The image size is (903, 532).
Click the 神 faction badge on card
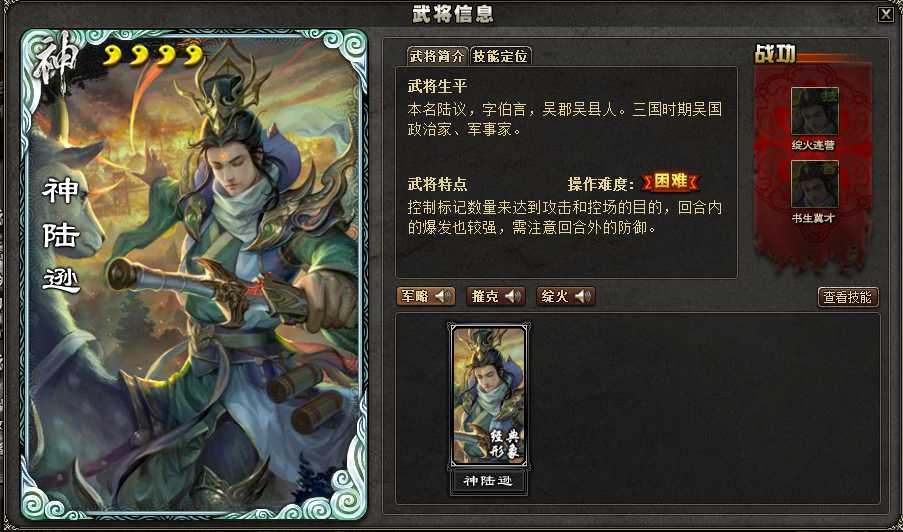(x=55, y=62)
